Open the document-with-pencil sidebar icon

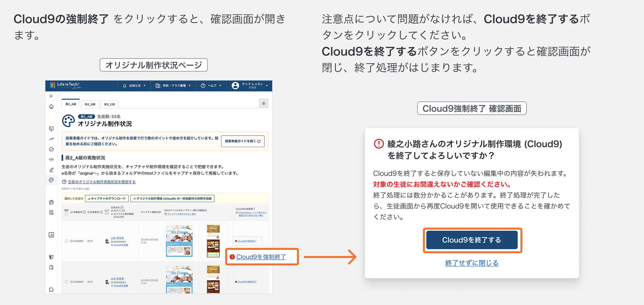pos(51,213)
